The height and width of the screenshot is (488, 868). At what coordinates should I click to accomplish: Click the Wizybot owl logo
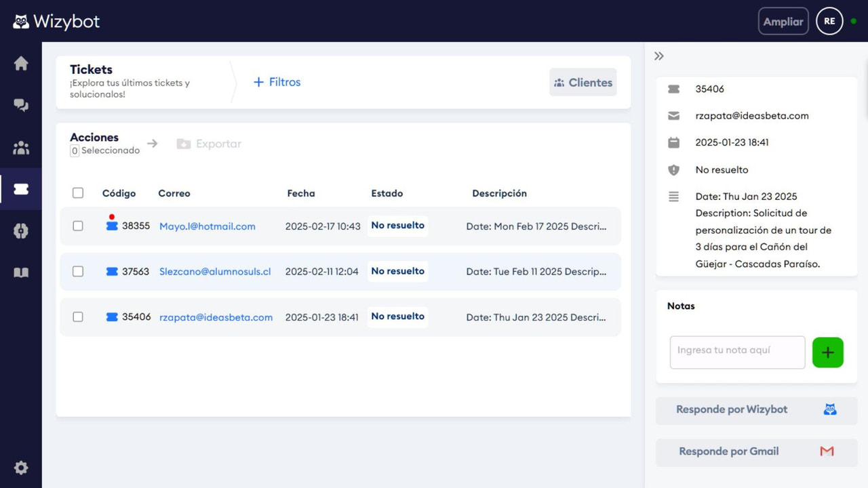(21, 22)
